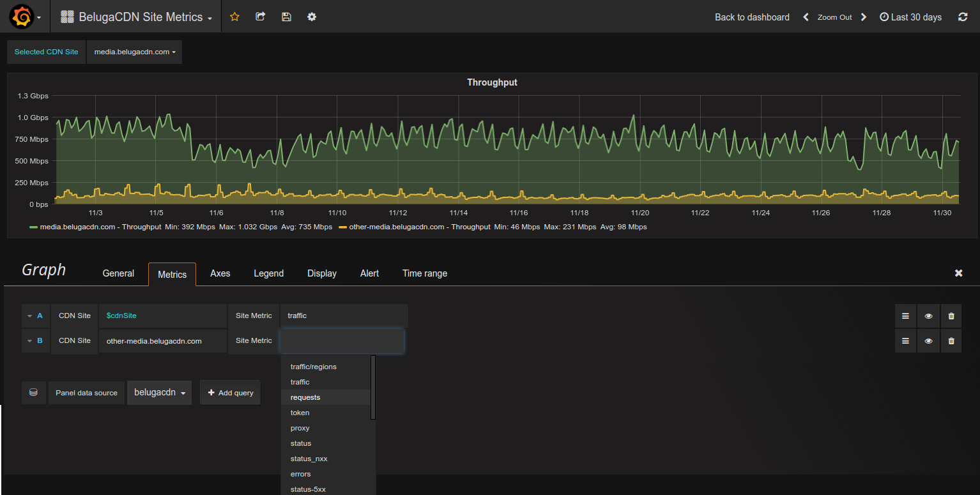
Task: Click the data source database icon
Action: [x=33, y=393]
